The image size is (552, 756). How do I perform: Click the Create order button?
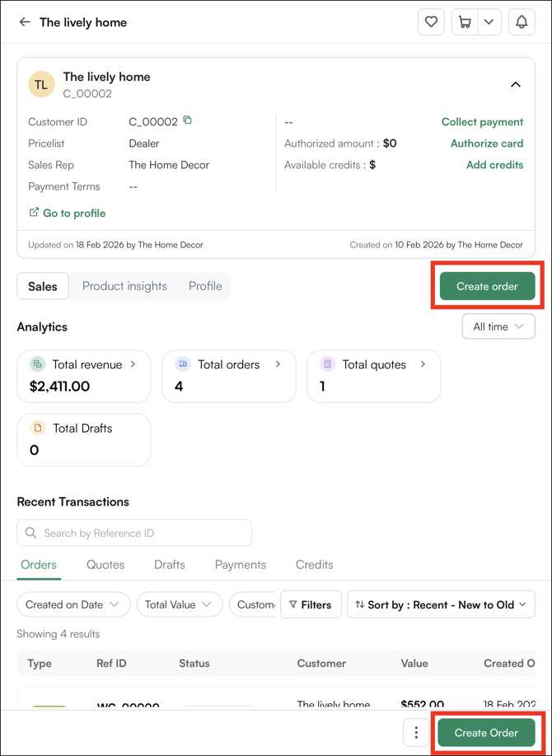click(x=486, y=286)
